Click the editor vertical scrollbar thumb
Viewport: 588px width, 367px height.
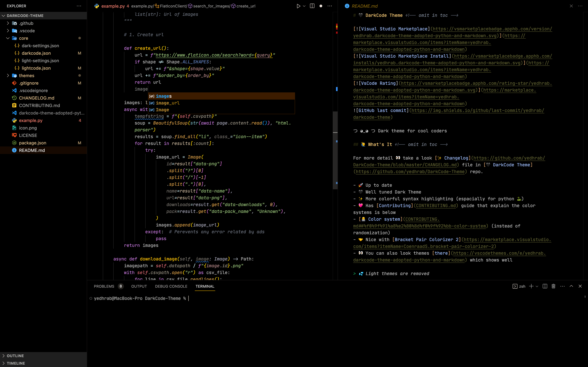(x=335, y=151)
